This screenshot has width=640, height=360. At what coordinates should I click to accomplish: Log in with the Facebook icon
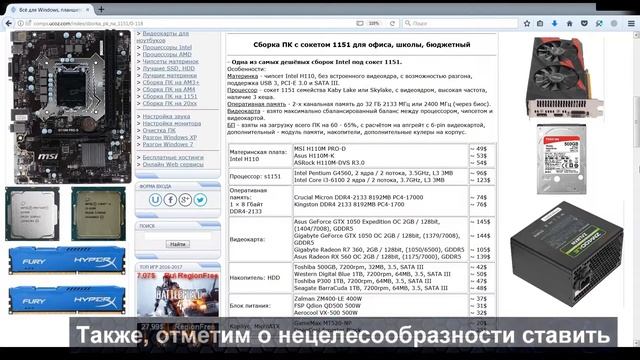click(x=170, y=200)
